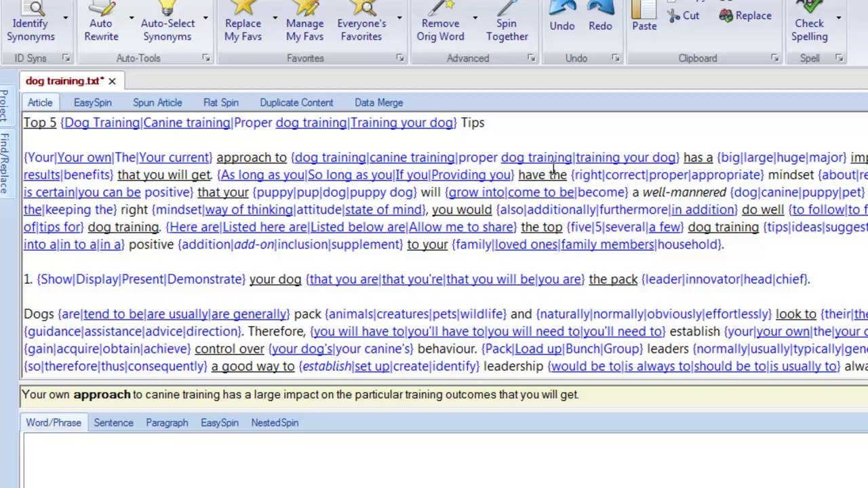The image size is (868, 488).
Task: Select EasySpin in the bottom tab row
Action: tap(220, 422)
